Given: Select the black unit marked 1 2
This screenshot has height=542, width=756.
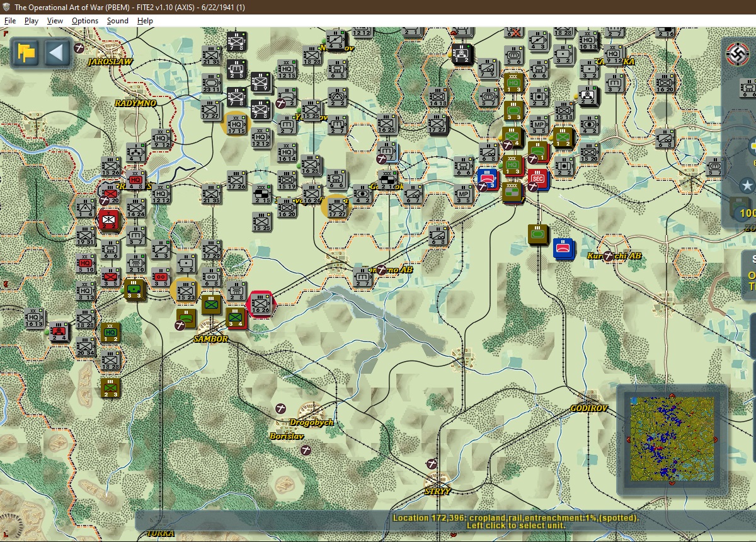Looking at the screenshot, I should click(462, 55).
